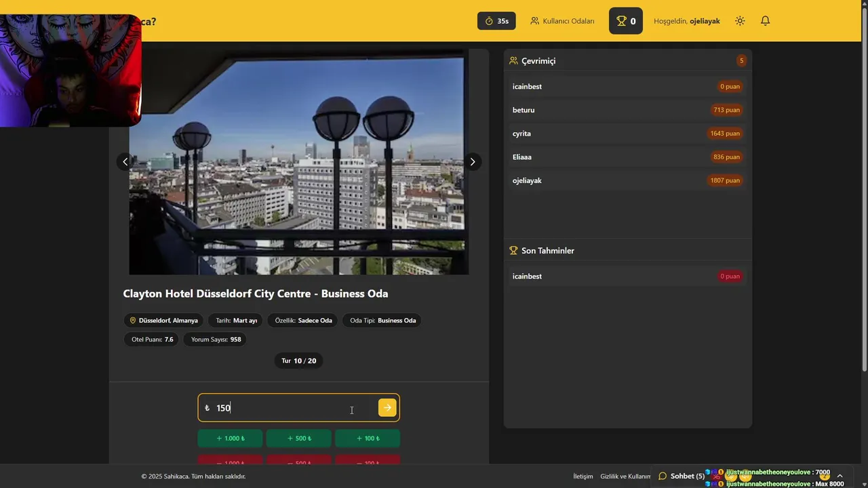
Task: Click the 35s timer badge
Action: [496, 21]
